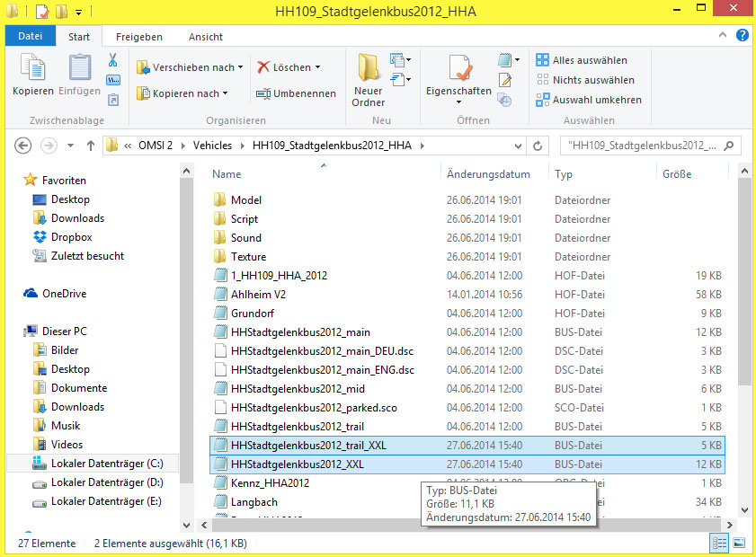This screenshot has width=756, height=557.
Task: Open help via blue question mark icon
Action: click(742, 35)
